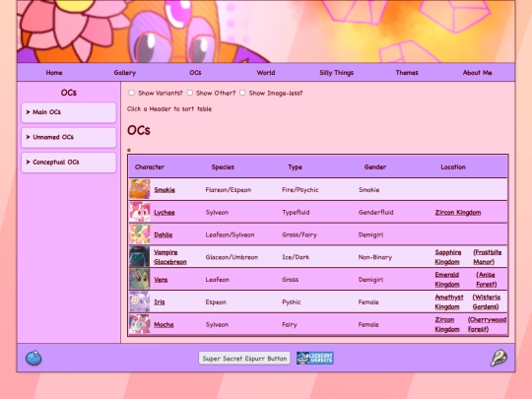This screenshot has width=532, height=399.
Task: Open the Gallery page
Action: click(125, 73)
